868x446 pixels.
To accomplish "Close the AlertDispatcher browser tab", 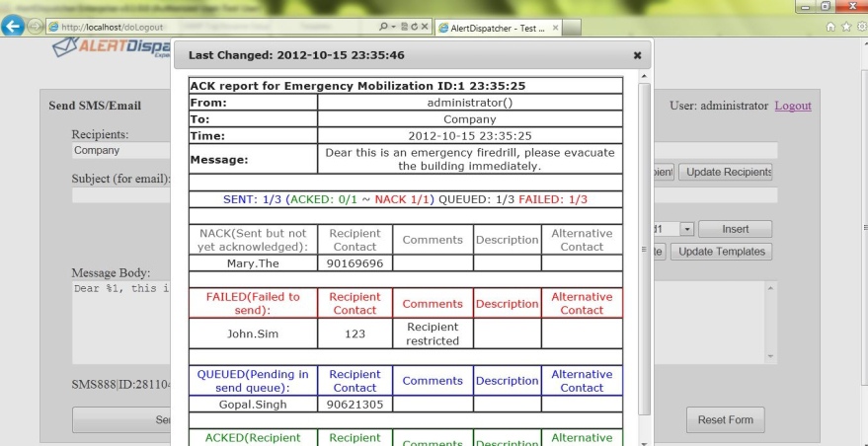I will pyautogui.click(x=555, y=28).
